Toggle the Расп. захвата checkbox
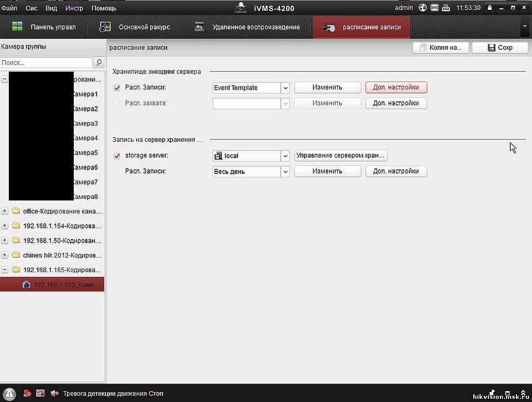This screenshot has height=402, width=532. pos(117,103)
